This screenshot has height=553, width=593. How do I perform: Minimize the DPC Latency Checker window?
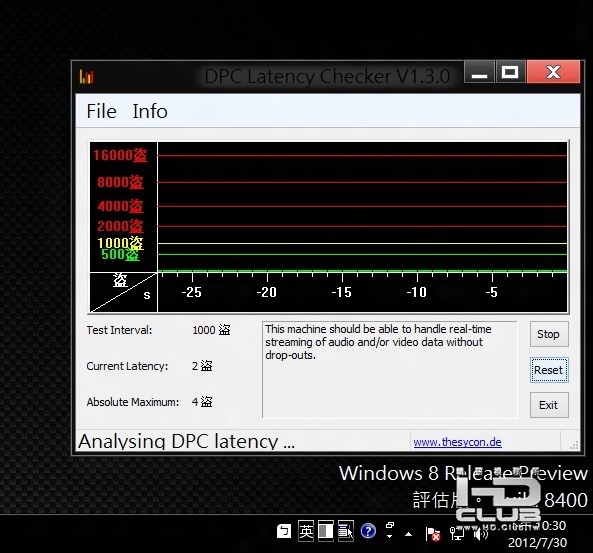click(479, 72)
